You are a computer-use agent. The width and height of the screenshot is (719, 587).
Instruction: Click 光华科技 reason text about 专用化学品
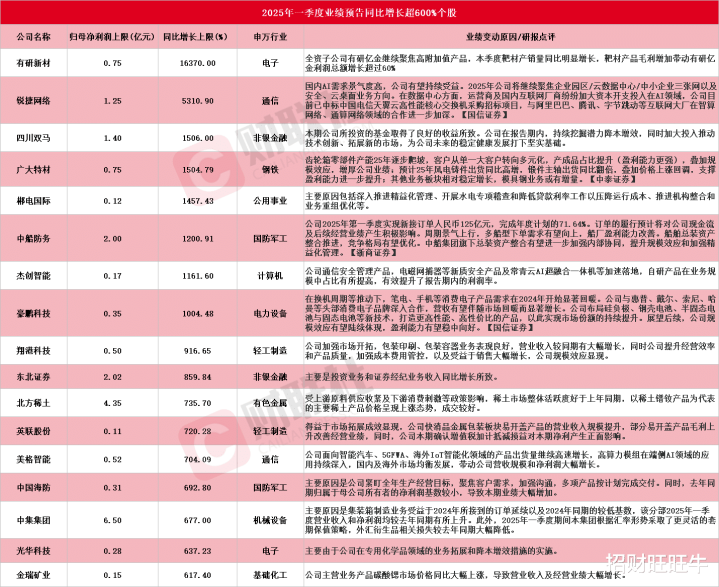(x=430, y=551)
